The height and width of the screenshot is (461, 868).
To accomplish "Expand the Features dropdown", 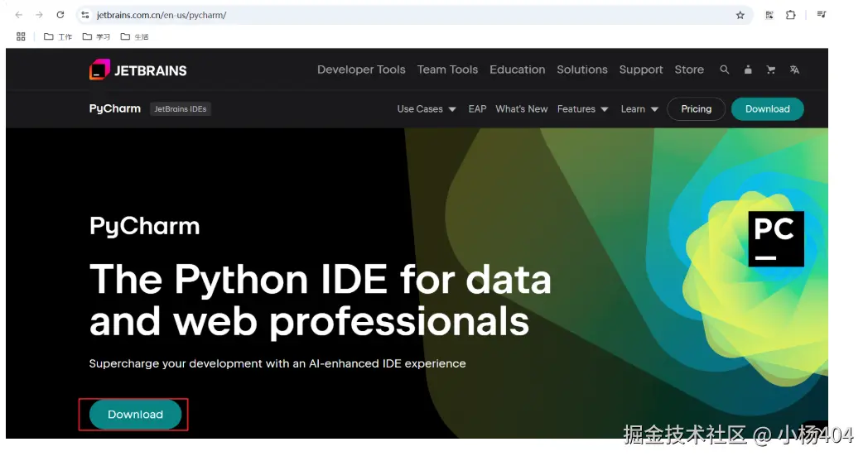I will 582,109.
